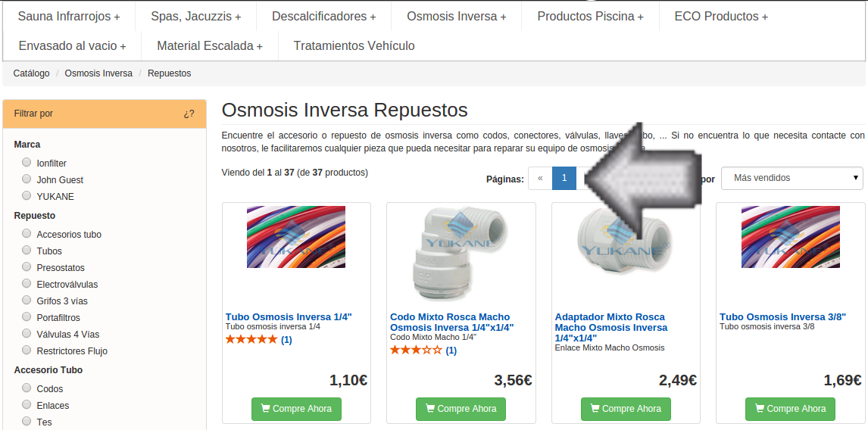Open the five-star rating of Tubo 1/4"
This screenshot has width=868, height=430.
tap(251, 340)
